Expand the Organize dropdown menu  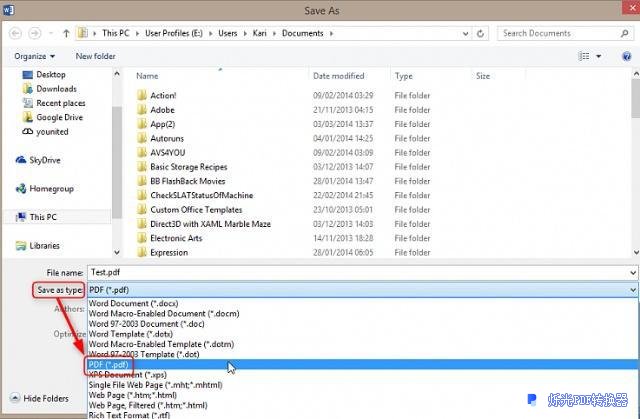coord(35,56)
